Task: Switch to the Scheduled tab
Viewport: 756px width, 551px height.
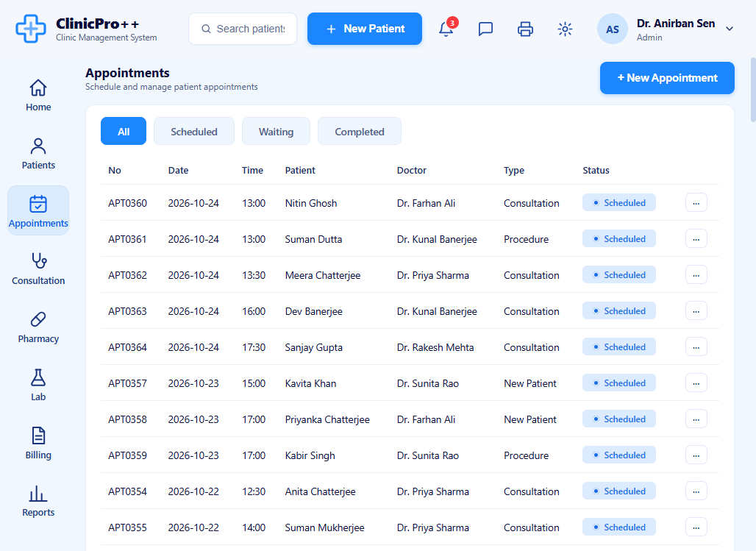Action: click(194, 131)
